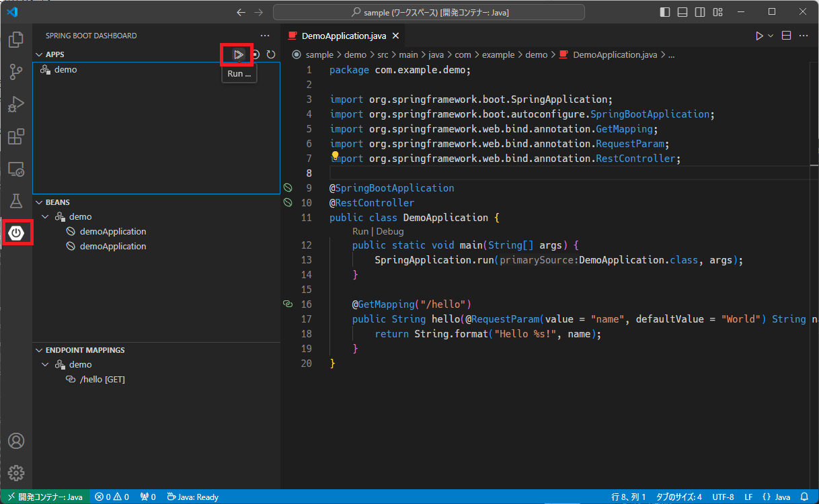Image resolution: width=819 pixels, height=504 pixels.
Task: Click Java: Ready status item
Action: tap(193, 497)
